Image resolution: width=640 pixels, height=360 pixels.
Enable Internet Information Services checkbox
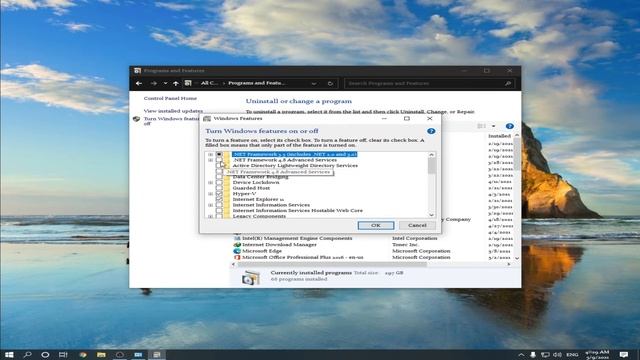[219, 205]
